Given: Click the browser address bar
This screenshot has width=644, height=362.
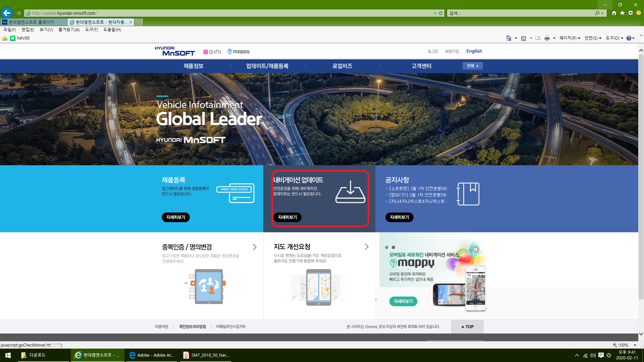Looking at the screenshot, I should [x=228, y=13].
